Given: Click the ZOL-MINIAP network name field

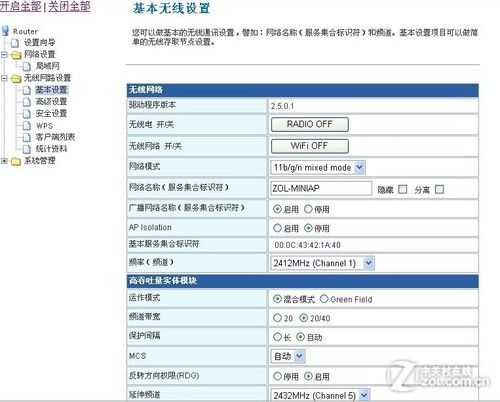Looking at the screenshot, I should pos(321,188).
